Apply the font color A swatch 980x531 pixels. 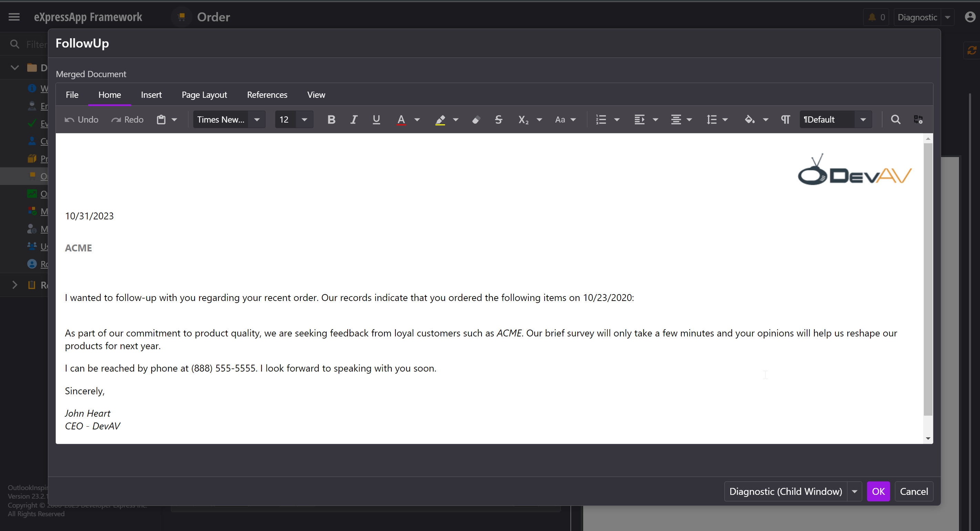coord(401,119)
